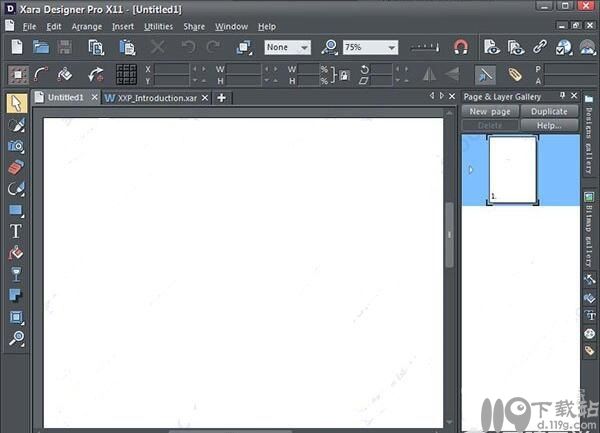Viewport: 600px width, 433px height.
Task: Click the ruler slider icon in toolbar
Action: tap(425, 47)
